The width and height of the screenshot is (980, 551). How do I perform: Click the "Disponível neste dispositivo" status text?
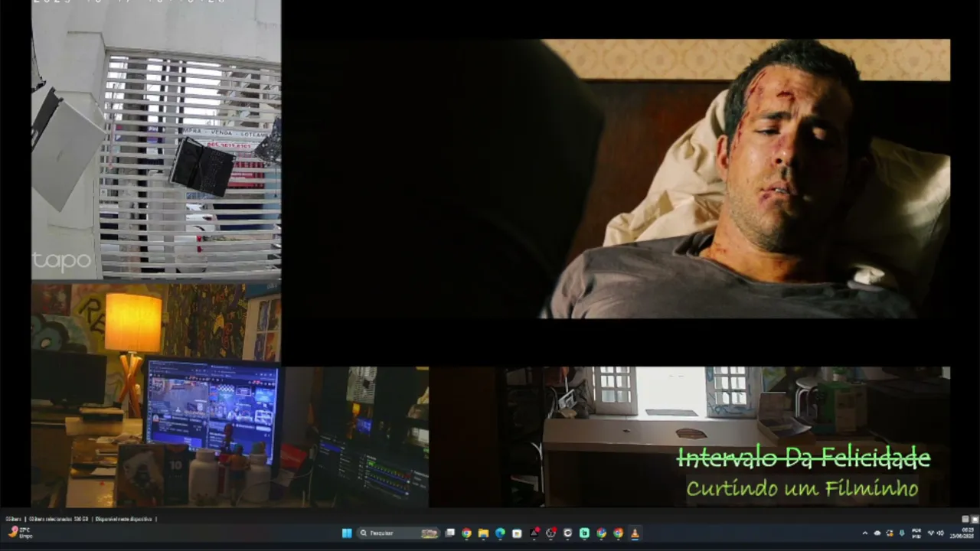click(123, 519)
